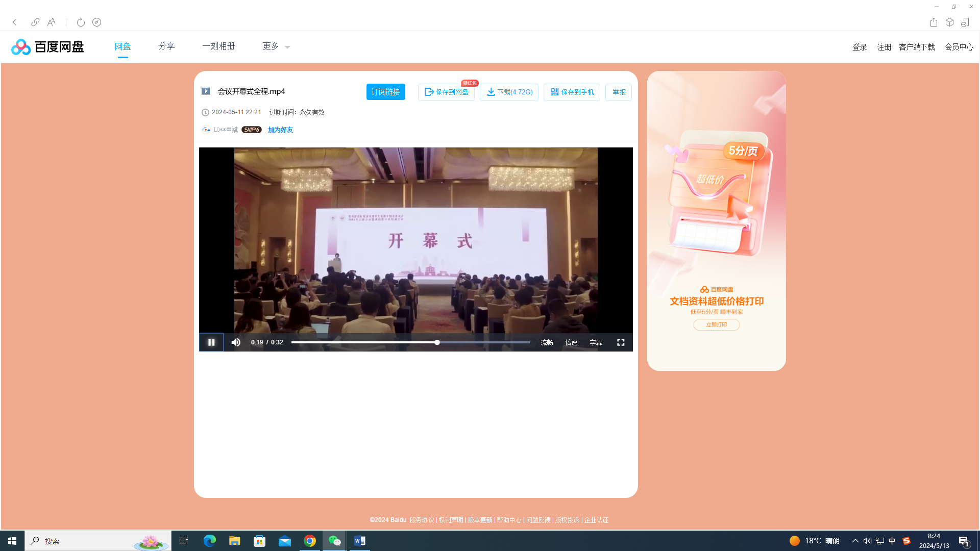The height and width of the screenshot is (551, 980).
Task: Click the 加为好友 link
Action: [280, 130]
